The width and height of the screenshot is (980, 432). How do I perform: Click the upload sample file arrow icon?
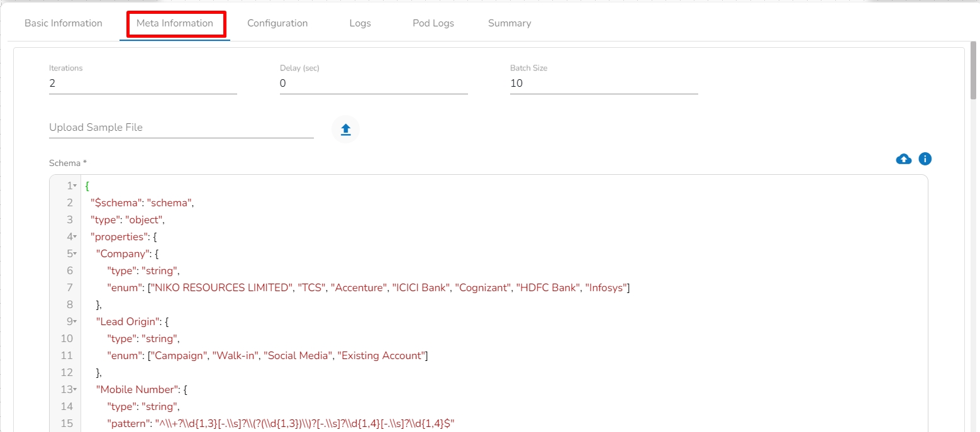[x=345, y=130]
